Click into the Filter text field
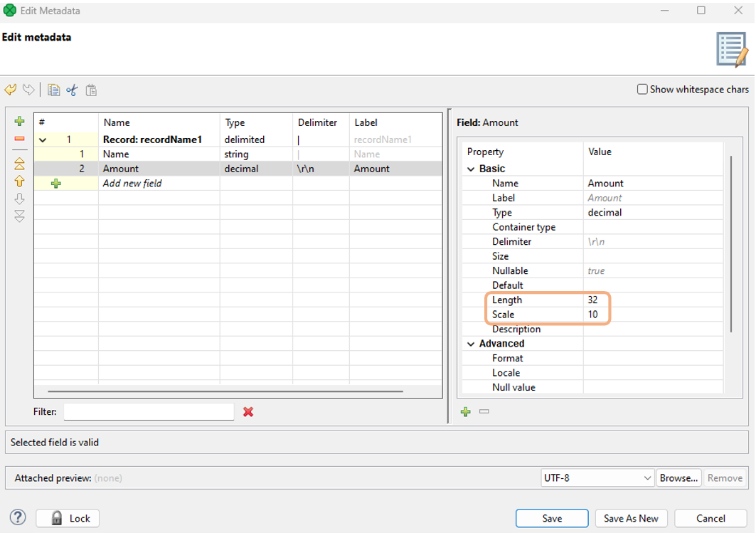 (x=149, y=411)
